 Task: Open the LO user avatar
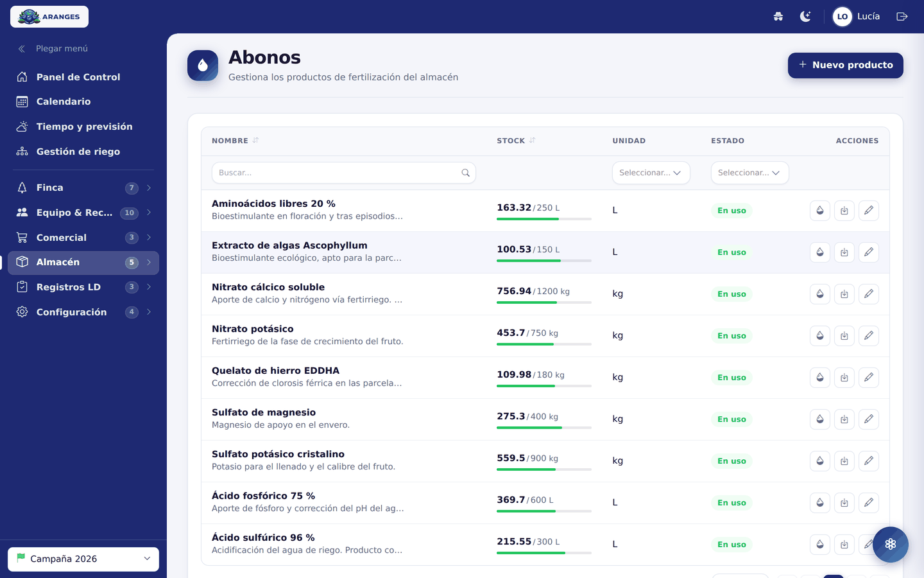click(x=843, y=17)
